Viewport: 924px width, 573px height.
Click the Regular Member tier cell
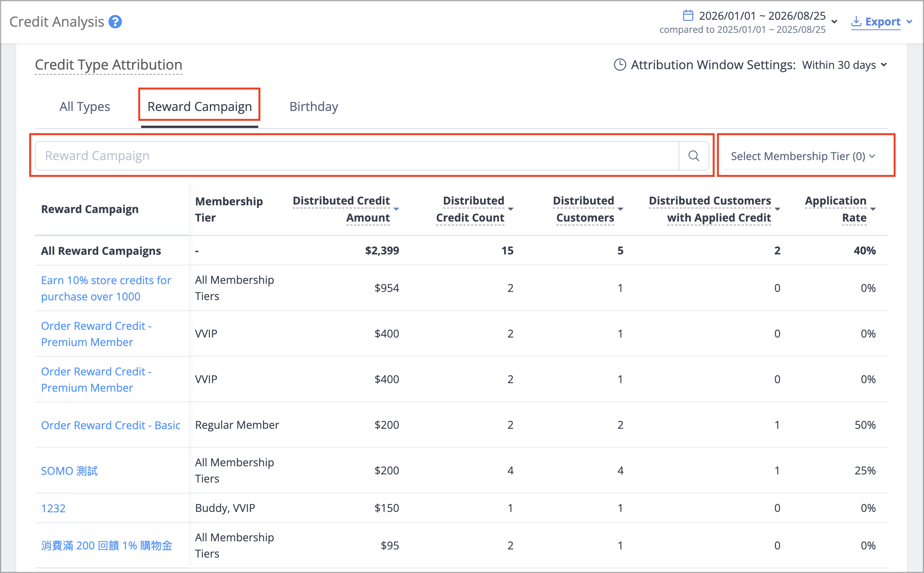237,425
